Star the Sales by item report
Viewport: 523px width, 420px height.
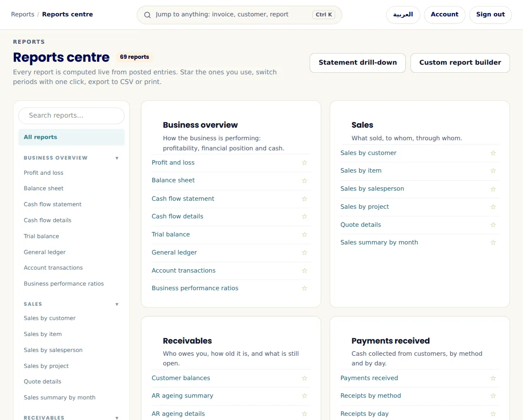pyautogui.click(x=493, y=171)
